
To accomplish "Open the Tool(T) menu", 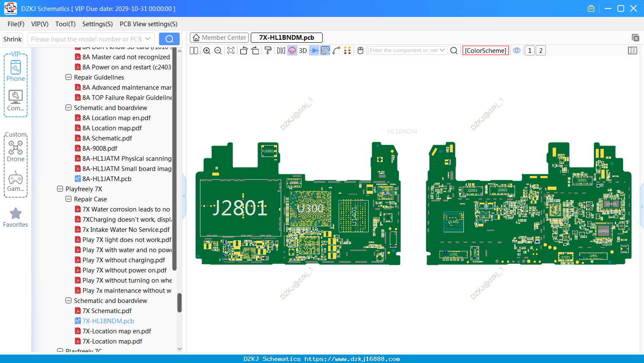I will (x=66, y=24).
